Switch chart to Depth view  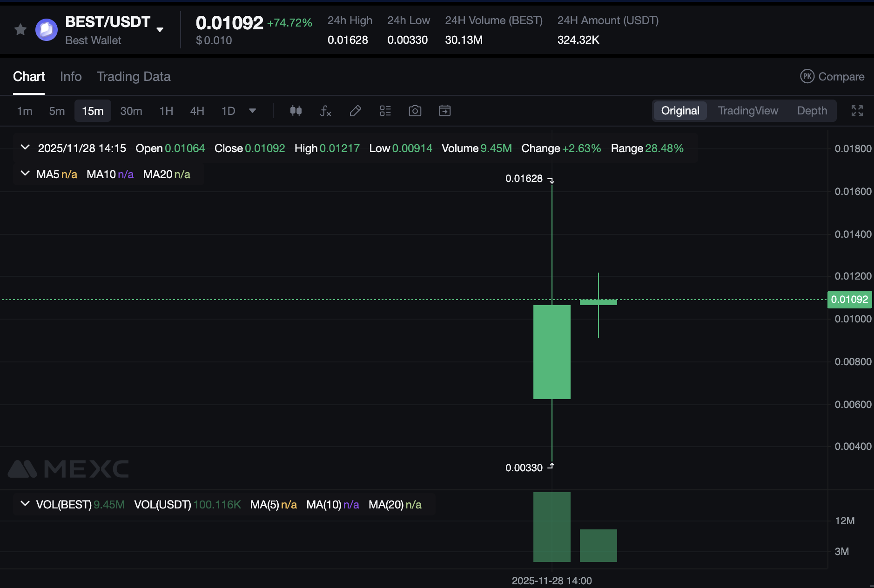tap(812, 111)
